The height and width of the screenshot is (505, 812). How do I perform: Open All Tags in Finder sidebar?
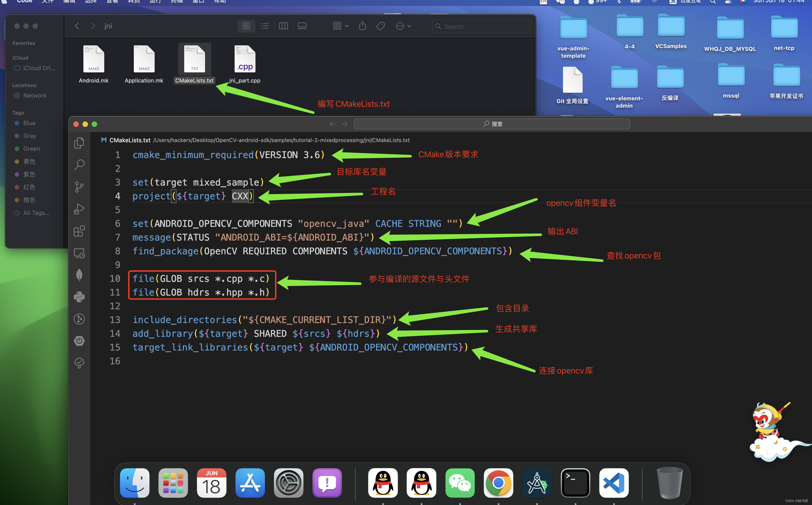pos(36,213)
